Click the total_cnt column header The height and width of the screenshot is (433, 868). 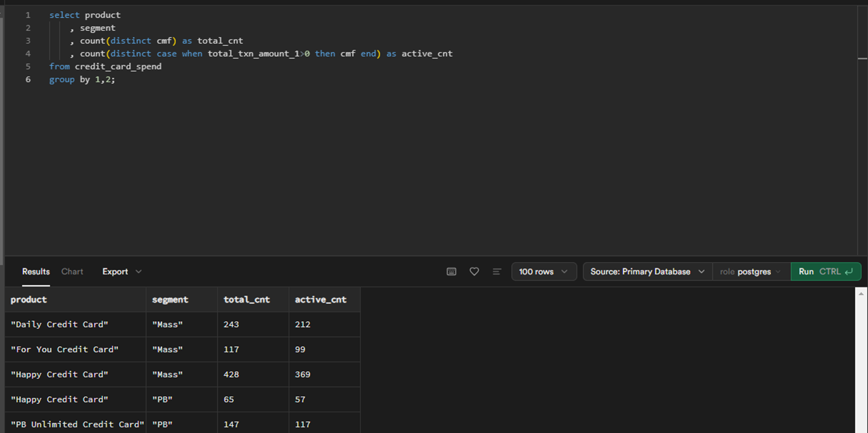pos(253,299)
